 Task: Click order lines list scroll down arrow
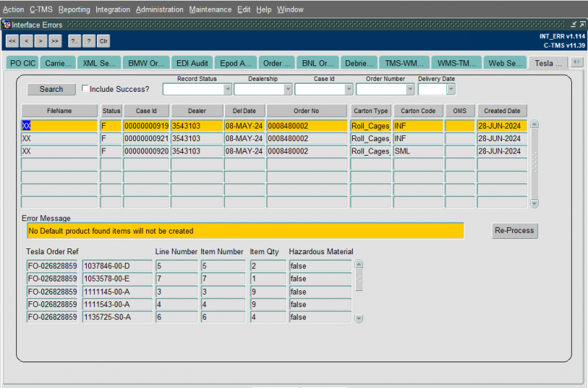click(x=359, y=318)
